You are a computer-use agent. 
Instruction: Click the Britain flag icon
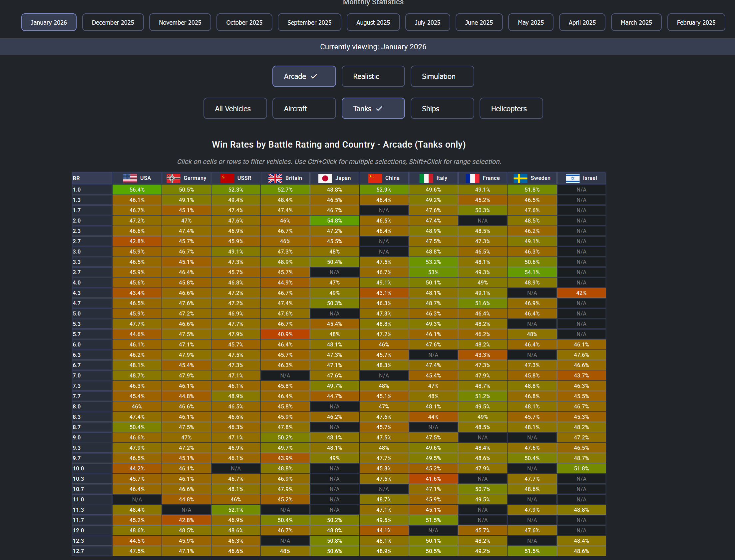pyautogui.click(x=275, y=178)
